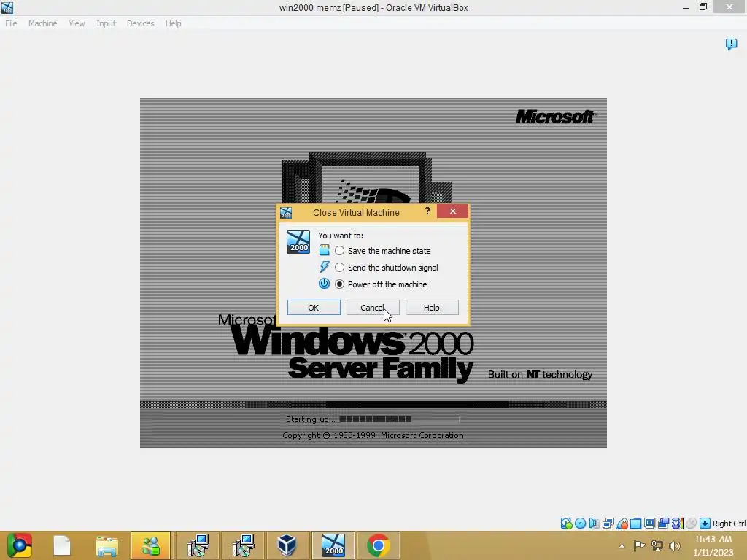The height and width of the screenshot is (560, 747).
Task: Click CPU virtualization status icon
Action: click(x=678, y=524)
